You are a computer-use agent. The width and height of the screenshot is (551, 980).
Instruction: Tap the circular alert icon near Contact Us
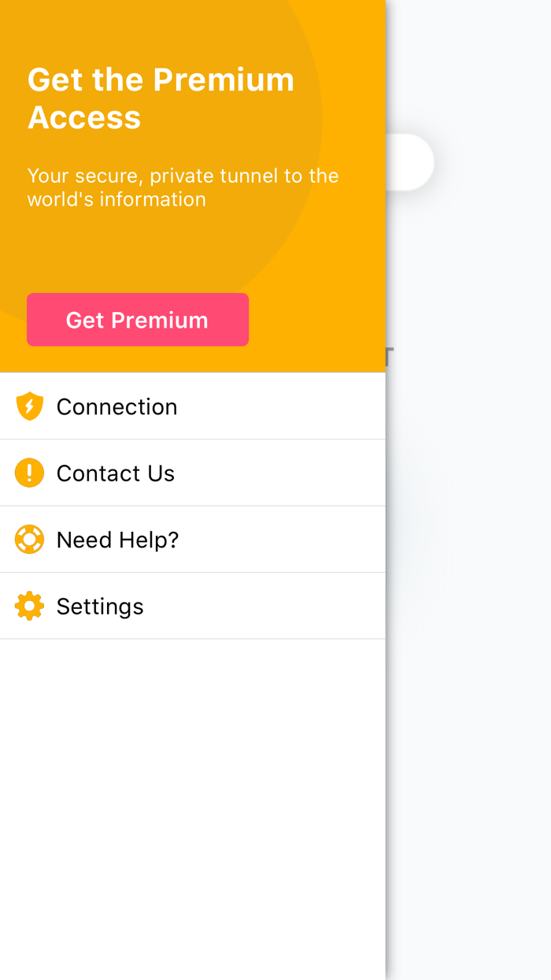pyautogui.click(x=28, y=473)
